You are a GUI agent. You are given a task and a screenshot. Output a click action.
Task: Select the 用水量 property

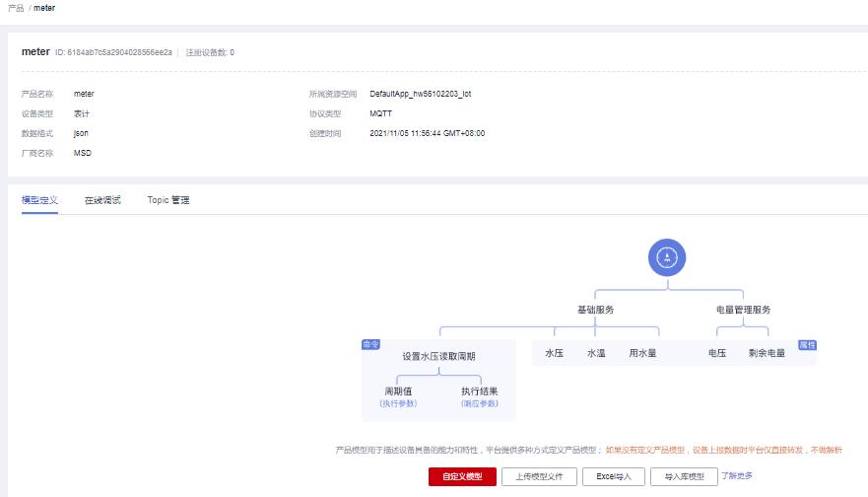click(x=642, y=353)
